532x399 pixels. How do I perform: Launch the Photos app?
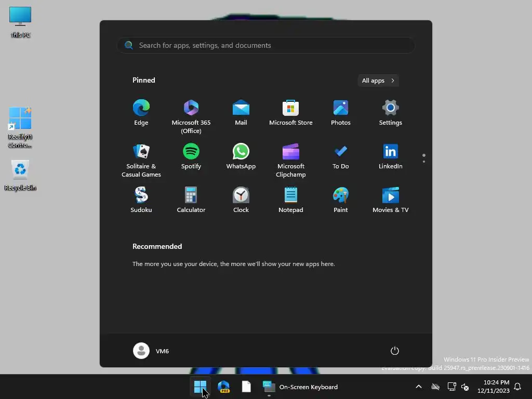pos(341,113)
